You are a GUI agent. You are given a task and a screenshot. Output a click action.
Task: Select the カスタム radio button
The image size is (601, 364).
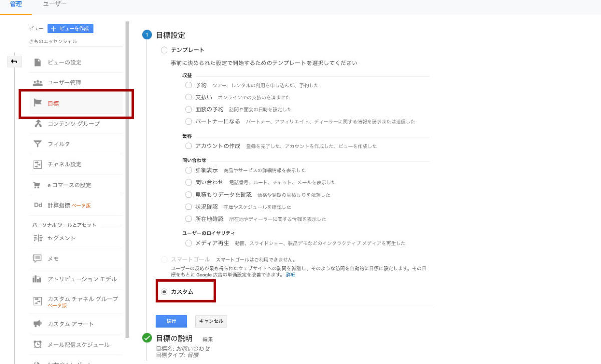[164, 292]
